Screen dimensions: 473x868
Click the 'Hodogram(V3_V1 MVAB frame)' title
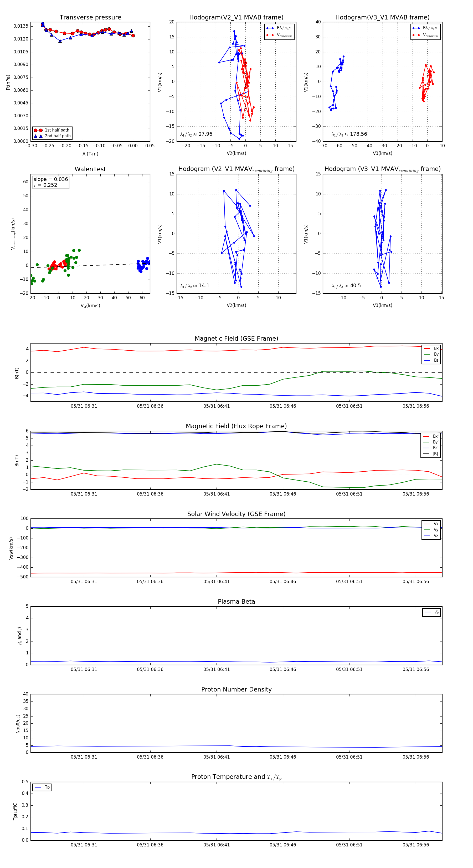[x=382, y=18]
